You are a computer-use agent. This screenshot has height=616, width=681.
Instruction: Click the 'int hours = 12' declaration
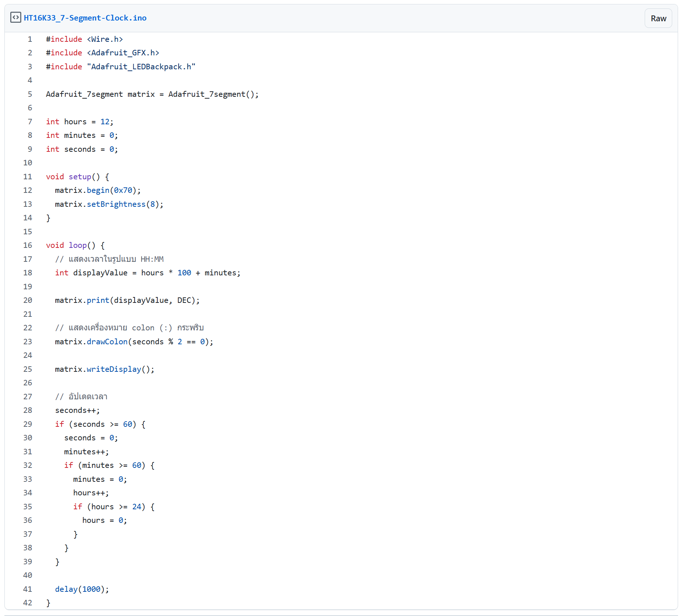click(x=80, y=122)
